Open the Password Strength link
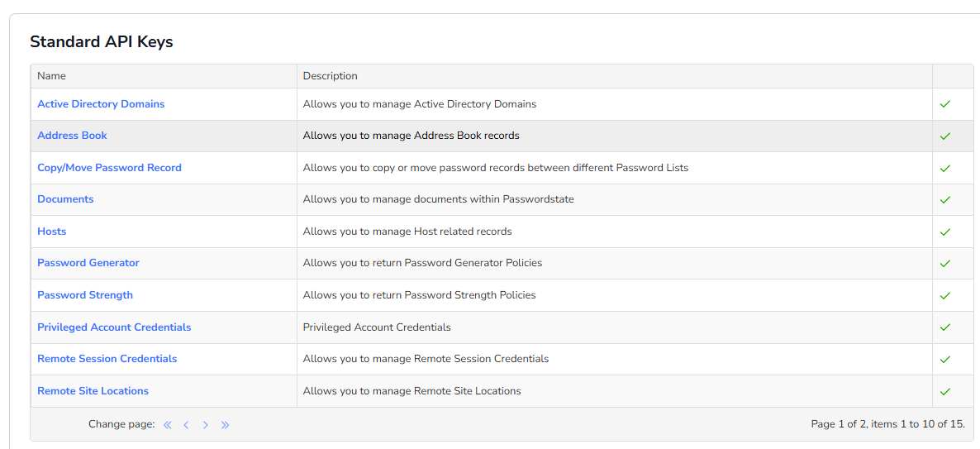This screenshot has height=449, width=980. tap(85, 294)
